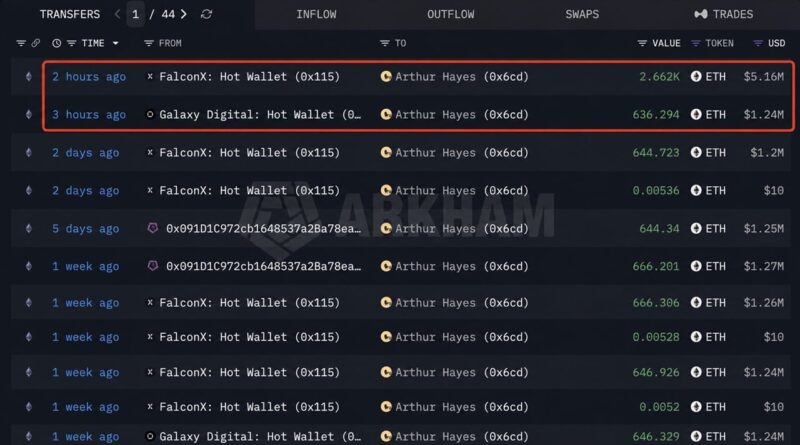Refresh the transfers list
The image size is (800, 445).
tap(206, 14)
